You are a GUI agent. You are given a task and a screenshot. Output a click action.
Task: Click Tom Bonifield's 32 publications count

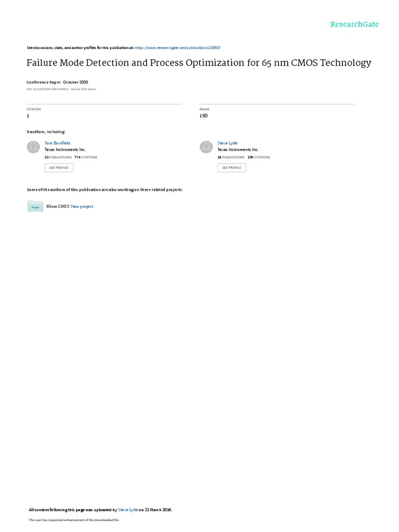click(58, 157)
